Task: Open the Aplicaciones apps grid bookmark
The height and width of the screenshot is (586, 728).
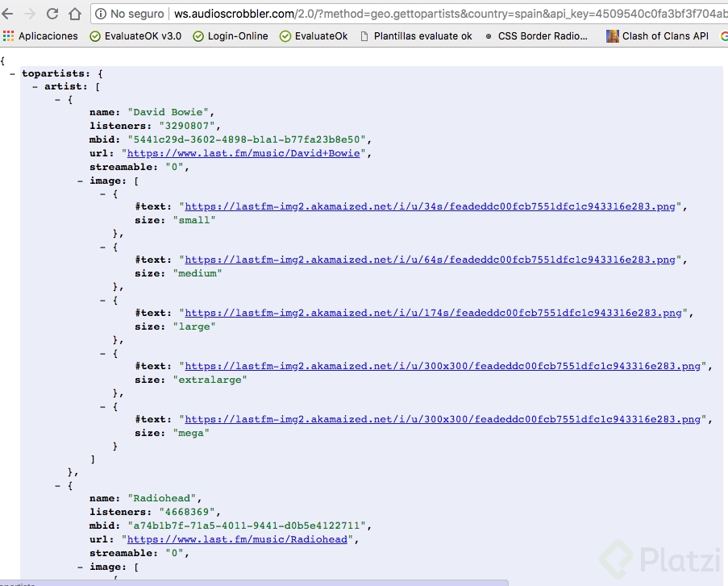Action: coord(40,35)
